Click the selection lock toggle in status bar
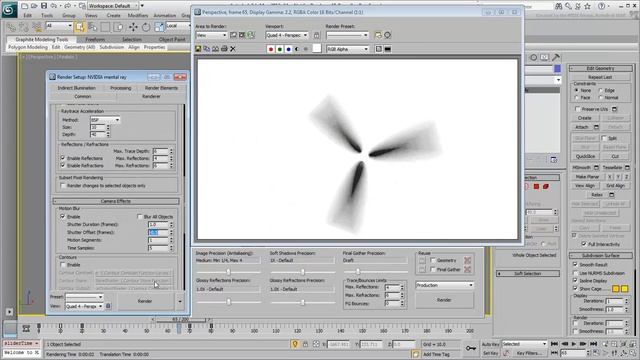This screenshot has width=640, height=360. [305, 344]
